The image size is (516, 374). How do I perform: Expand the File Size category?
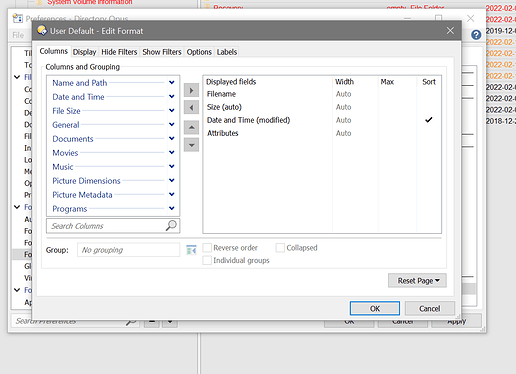point(172,110)
